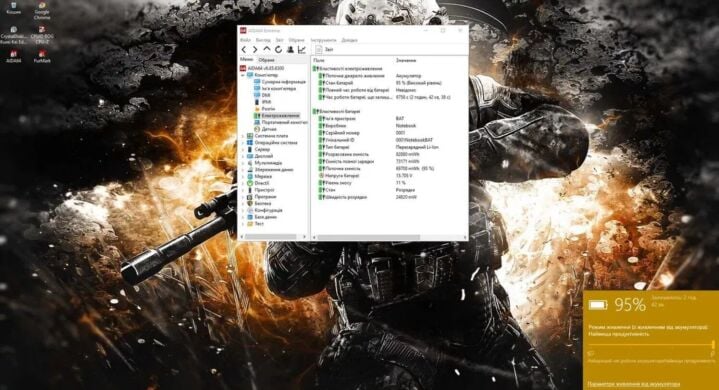The image size is (719, 390).
Task: Click the tree panel scroll-right arrow
Action: (x=304, y=236)
